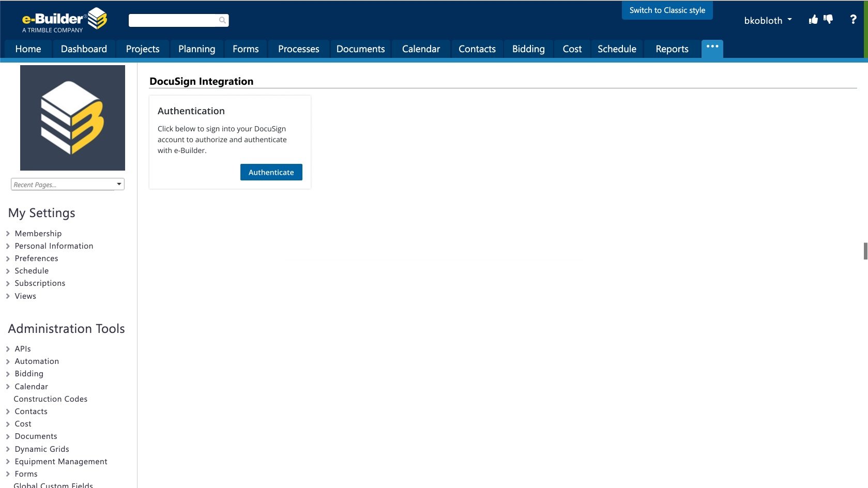
Task: Click Switch to Classic style button
Action: click(x=667, y=10)
